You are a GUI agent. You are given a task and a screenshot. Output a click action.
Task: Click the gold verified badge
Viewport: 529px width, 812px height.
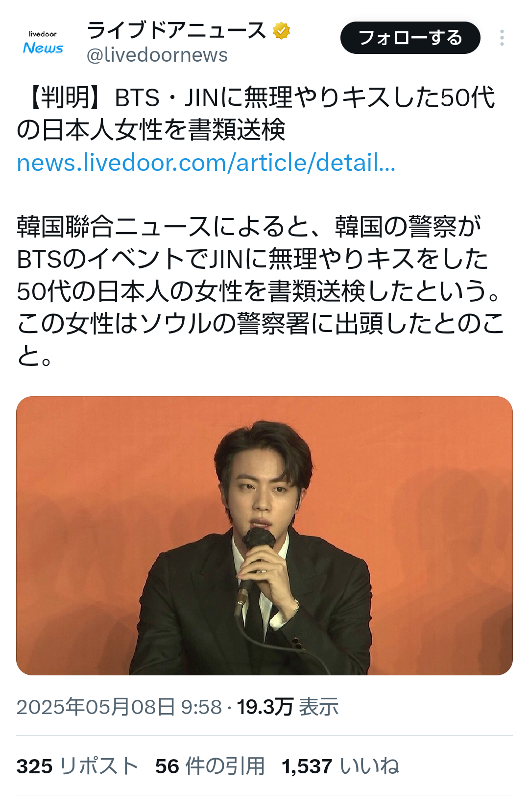tap(281, 31)
